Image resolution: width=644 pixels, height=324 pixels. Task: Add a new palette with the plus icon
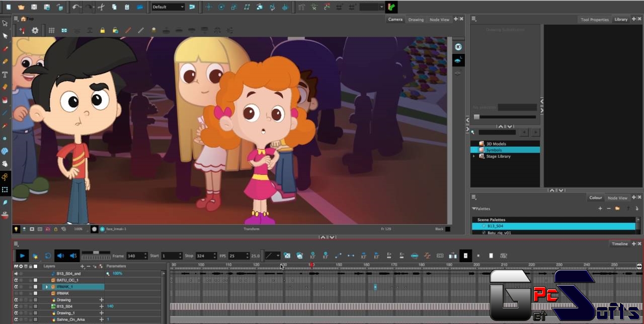[x=600, y=209]
